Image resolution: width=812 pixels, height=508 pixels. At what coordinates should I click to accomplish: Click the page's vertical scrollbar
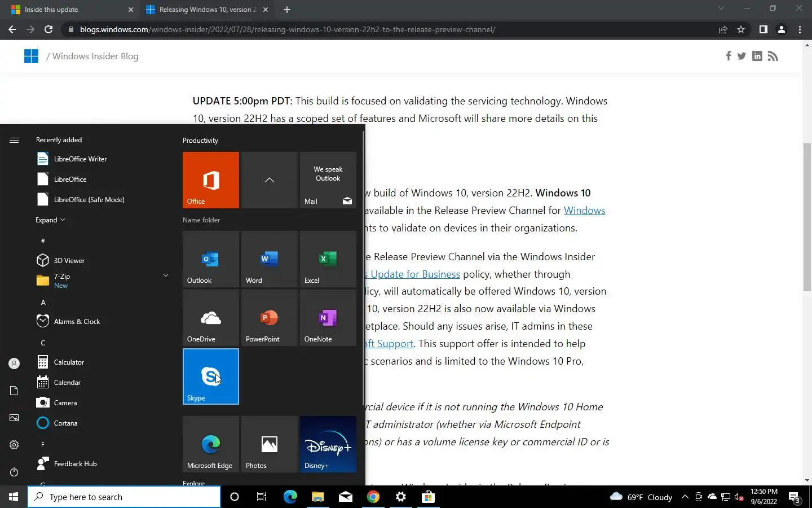tap(807, 217)
